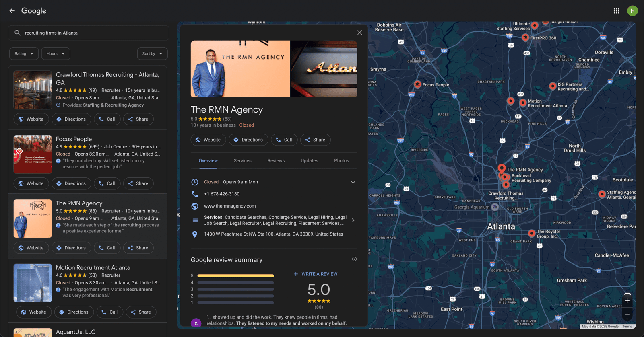Image resolution: width=644 pixels, height=337 pixels.
Task: Click Website button in RMN details panel
Action: click(x=208, y=140)
